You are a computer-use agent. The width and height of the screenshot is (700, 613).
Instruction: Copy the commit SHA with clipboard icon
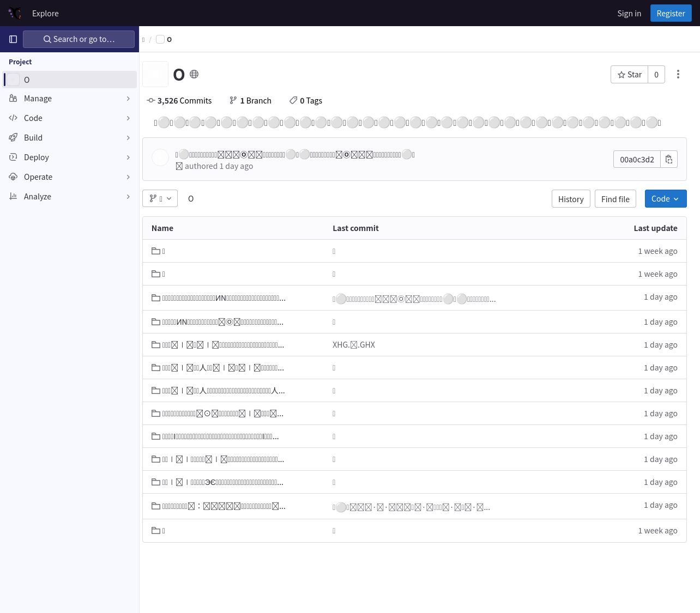click(669, 159)
